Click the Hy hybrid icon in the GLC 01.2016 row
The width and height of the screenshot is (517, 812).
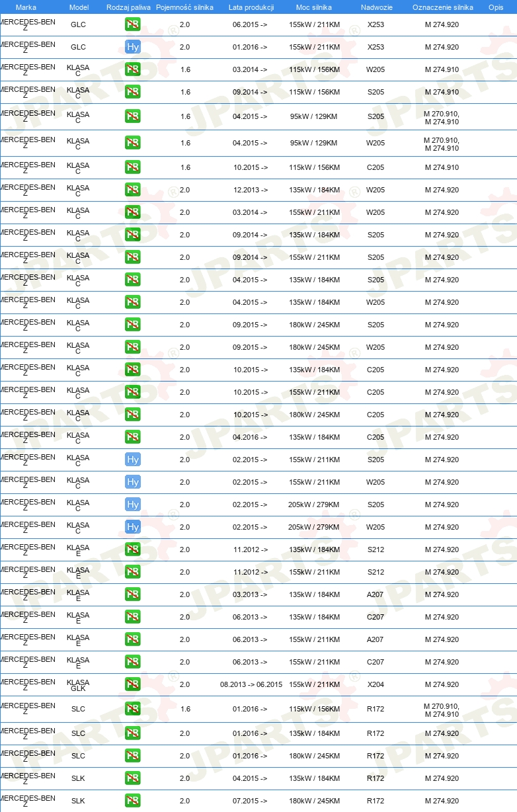tap(132, 48)
